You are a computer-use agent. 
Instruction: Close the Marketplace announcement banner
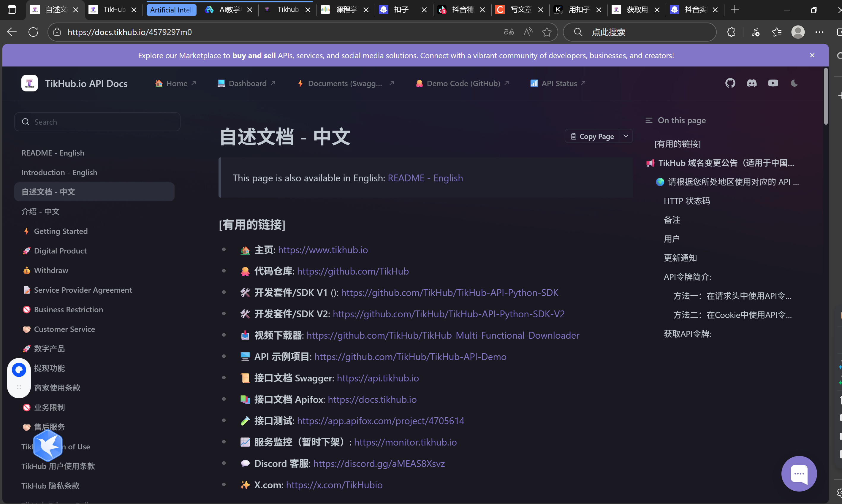[812, 56]
